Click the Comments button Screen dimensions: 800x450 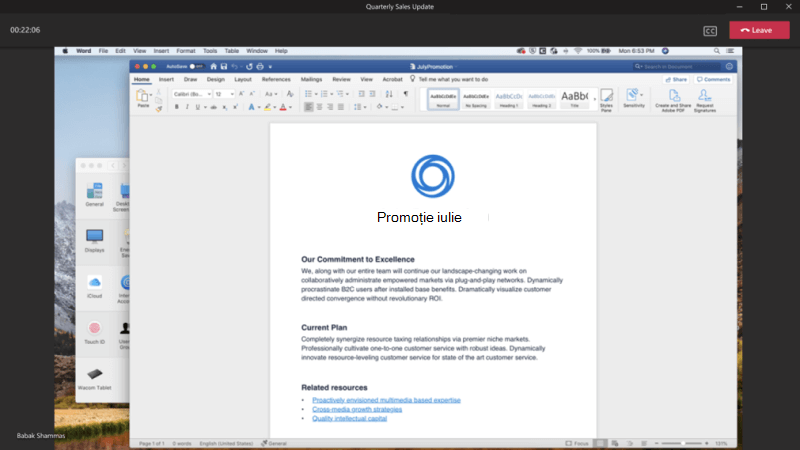pos(713,80)
